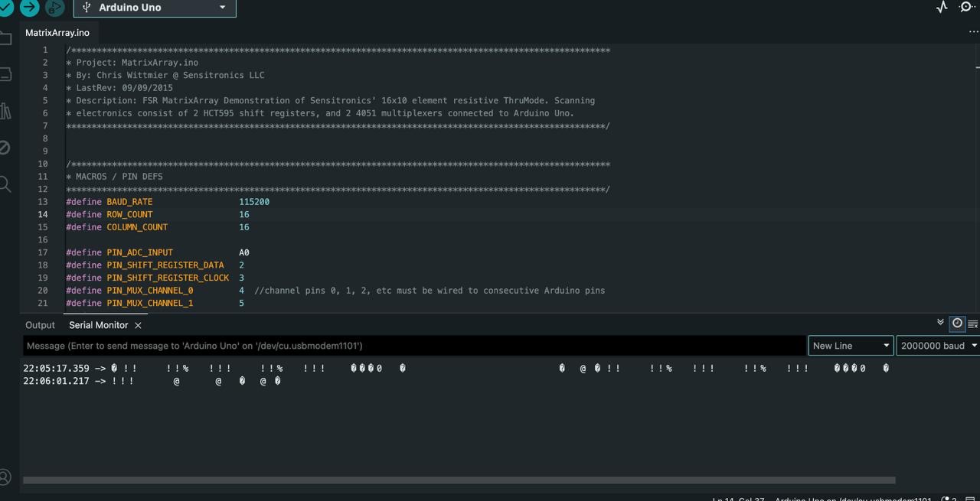Click the clear Serial Monitor output icon
The width and height of the screenshot is (980, 501).
[x=972, y=324]
